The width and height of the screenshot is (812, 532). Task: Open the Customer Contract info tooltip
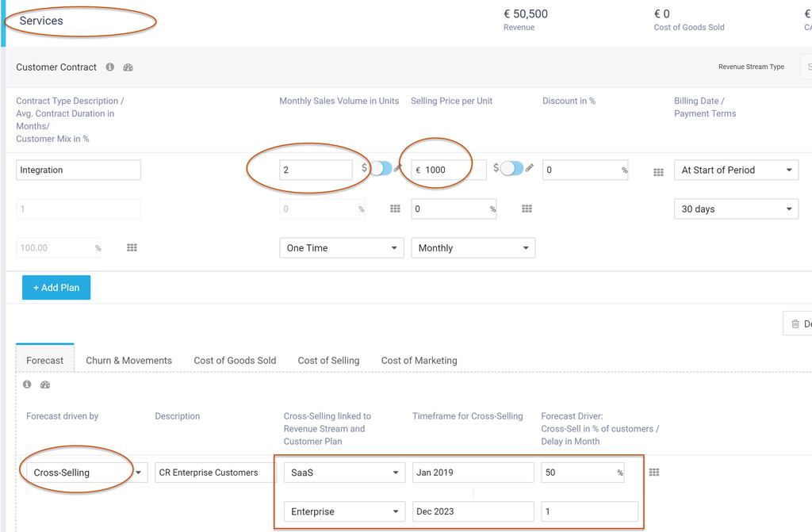coord(110,67)
